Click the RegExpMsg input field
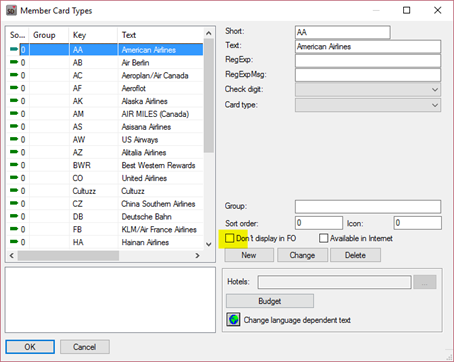The image size is (454, 362). tap(368, 75)
